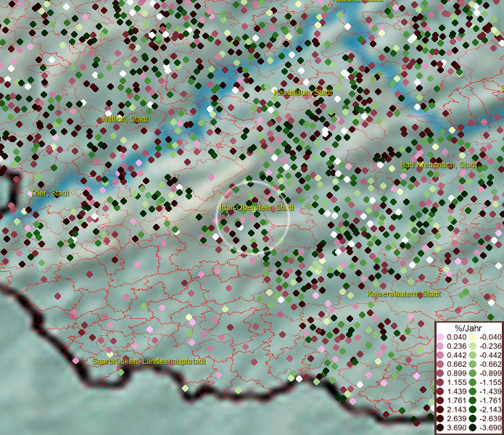
Task: Pick the -1.439 green legend swatch
Action: [473, 391]
